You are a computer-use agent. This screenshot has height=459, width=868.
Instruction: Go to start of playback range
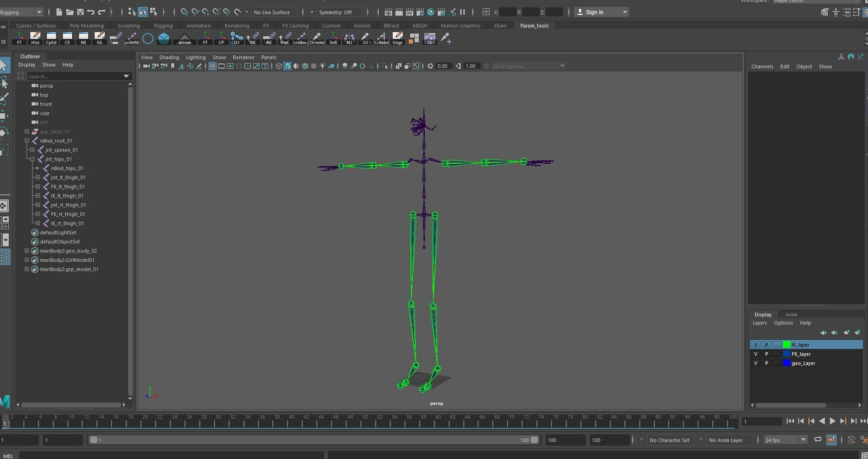coord(790,421)
